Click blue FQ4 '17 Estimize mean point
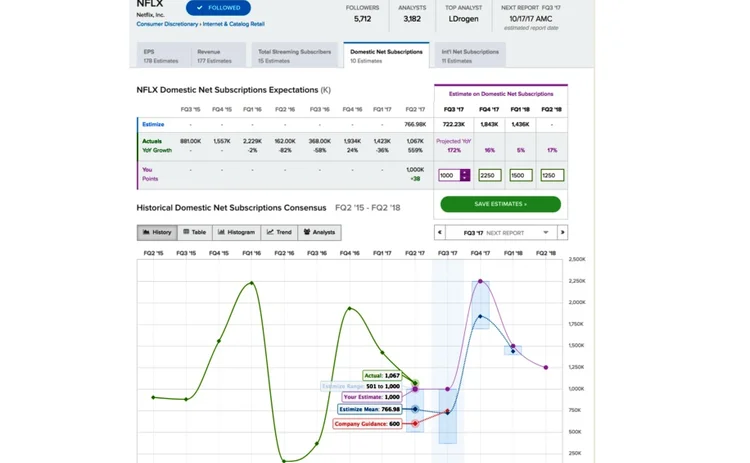The width and height of the screenshot is (750, 463). pos(480,317)
